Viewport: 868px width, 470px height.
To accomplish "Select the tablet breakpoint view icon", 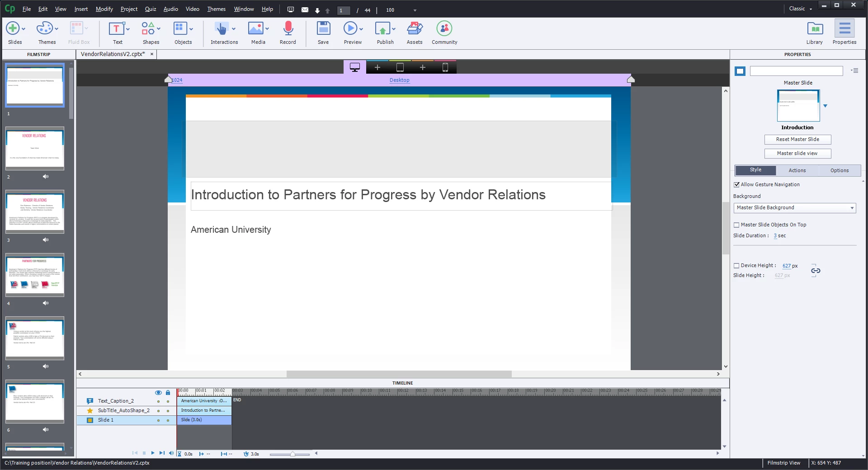I will tap(400, 67).
